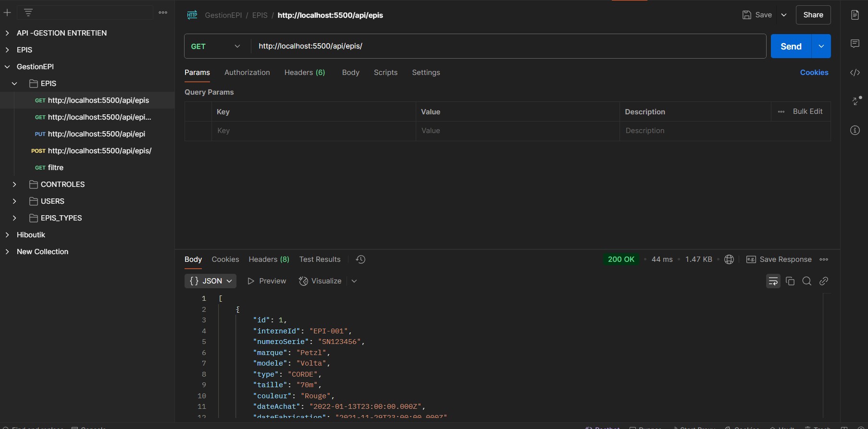Open the JSON response format dropdown
The width and height of the screenshot is (868, 429).
pos(211,281)
